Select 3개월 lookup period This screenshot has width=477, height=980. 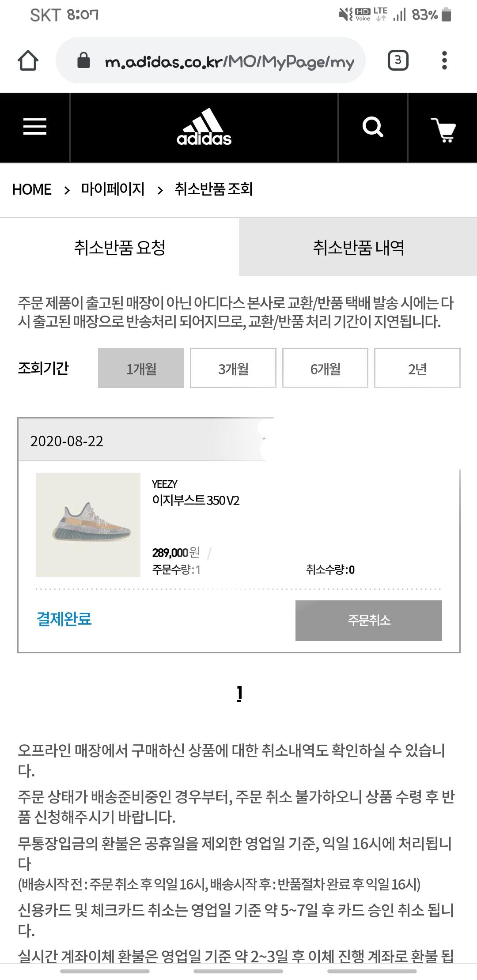pyautogui.click(x=233, y=368)
